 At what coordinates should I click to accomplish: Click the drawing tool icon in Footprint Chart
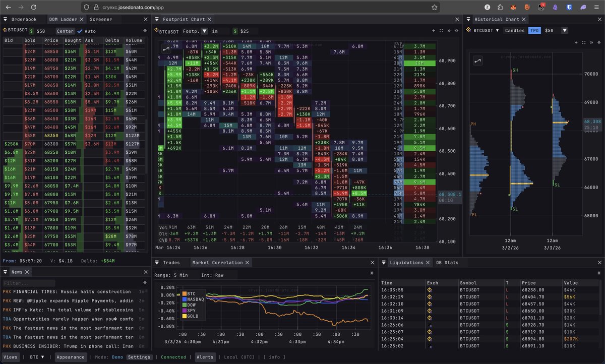[165, 48]
